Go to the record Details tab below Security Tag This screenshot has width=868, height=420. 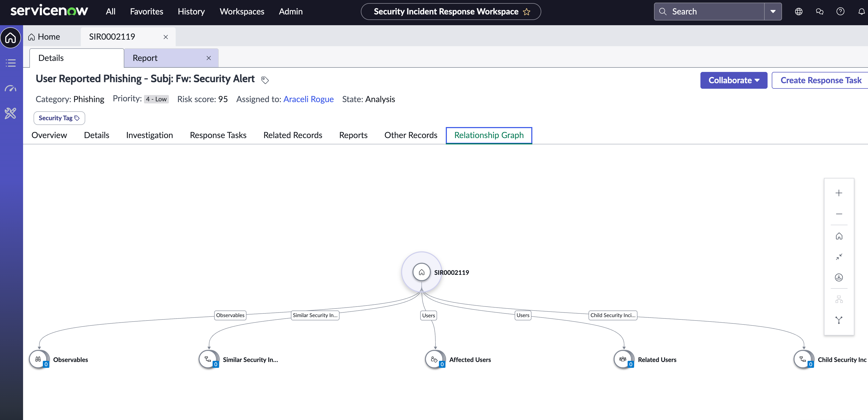(97, 135)
